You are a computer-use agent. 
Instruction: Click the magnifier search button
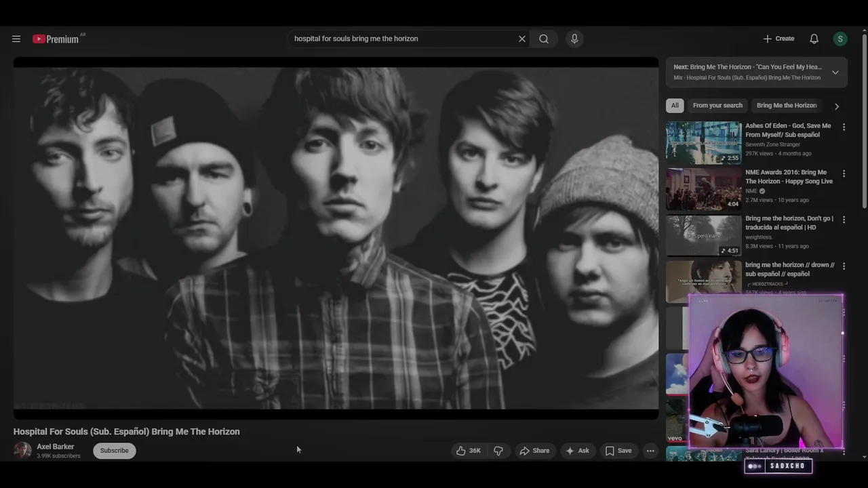coord(544,39)
